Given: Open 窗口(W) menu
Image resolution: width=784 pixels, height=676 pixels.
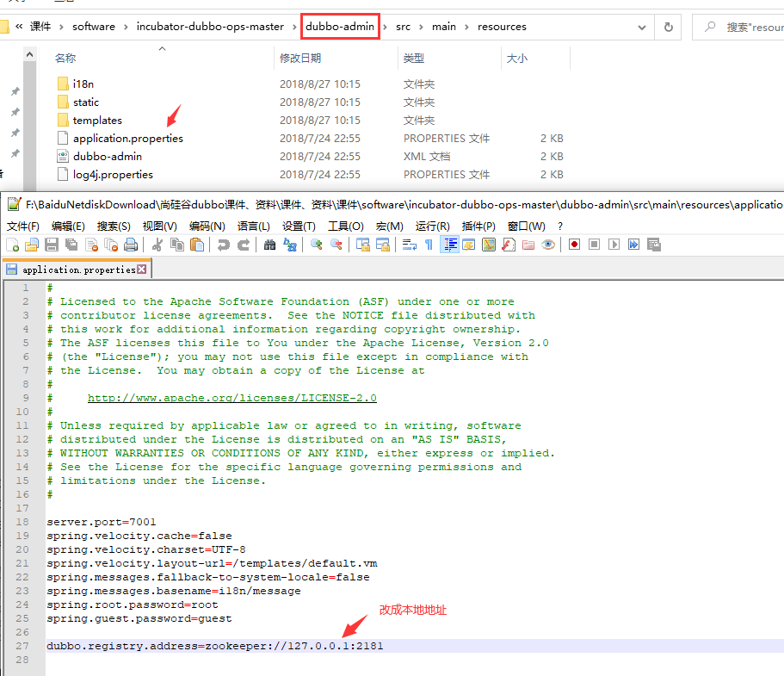Looking at the screenshot, I should click(x=526, y=226).
